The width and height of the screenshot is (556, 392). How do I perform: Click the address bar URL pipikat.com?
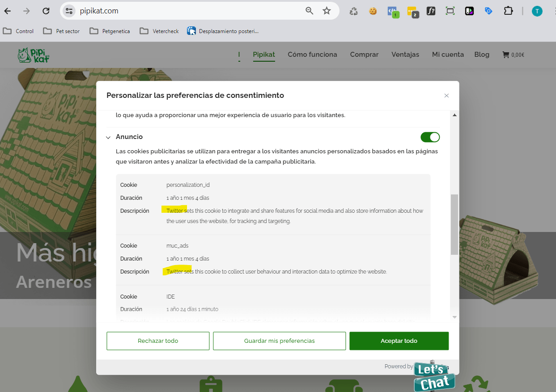[99, 11]
